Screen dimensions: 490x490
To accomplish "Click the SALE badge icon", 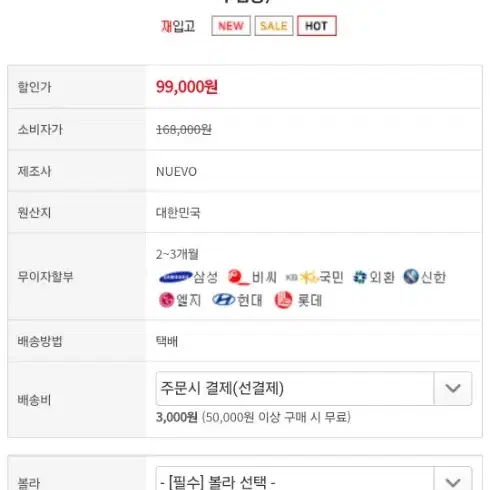I will pos(274,26).
